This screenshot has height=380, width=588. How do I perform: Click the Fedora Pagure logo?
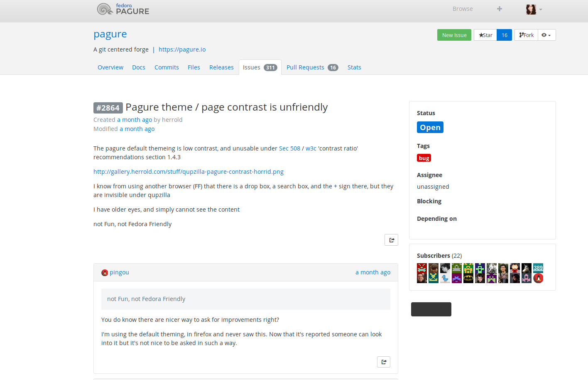(123, 9)
